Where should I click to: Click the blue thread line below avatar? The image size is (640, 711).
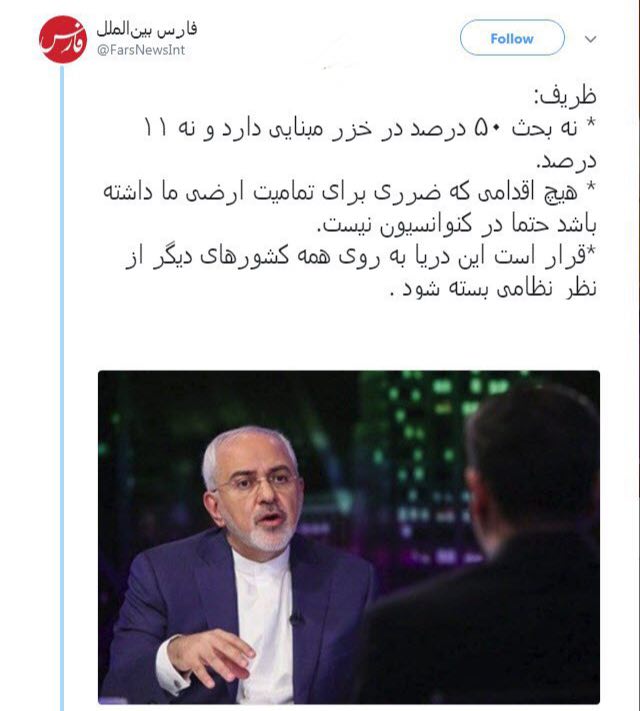(62, 385)
